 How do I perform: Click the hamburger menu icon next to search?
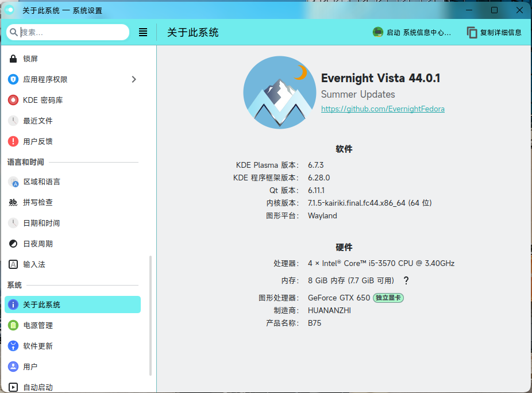point(143,32)
